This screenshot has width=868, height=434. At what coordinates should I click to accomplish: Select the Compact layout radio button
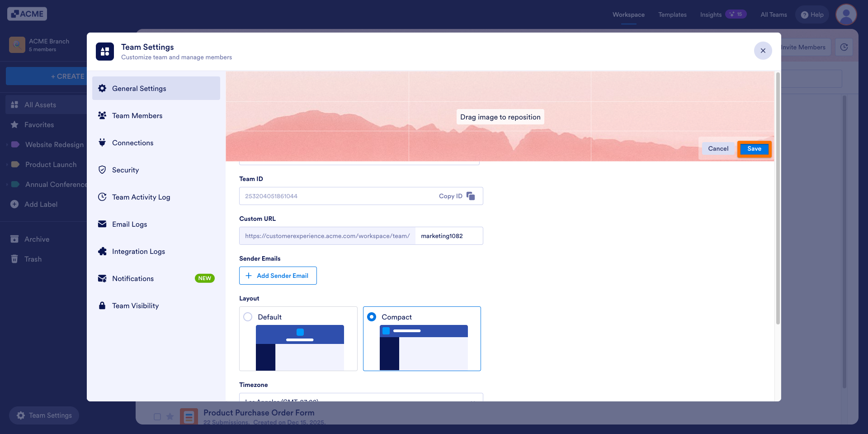[372, 317]
